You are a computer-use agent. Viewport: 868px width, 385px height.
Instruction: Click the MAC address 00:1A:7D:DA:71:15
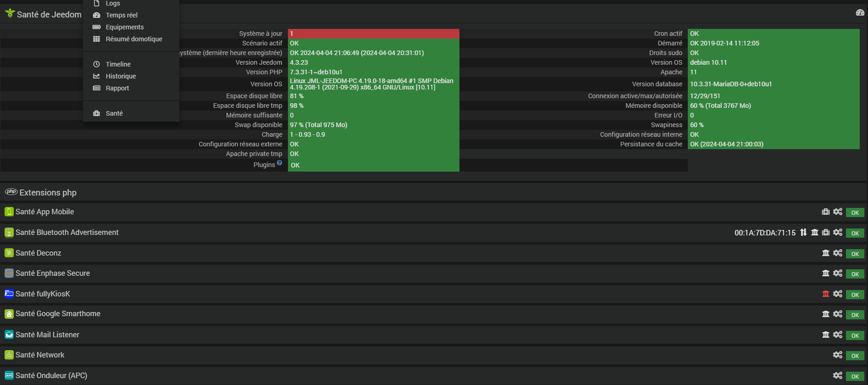[x=765, y=233]
